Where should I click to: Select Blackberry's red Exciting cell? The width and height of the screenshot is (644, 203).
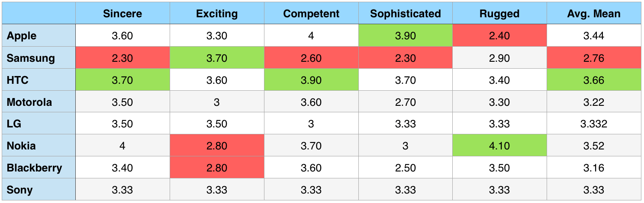click(x=217, y=168)
